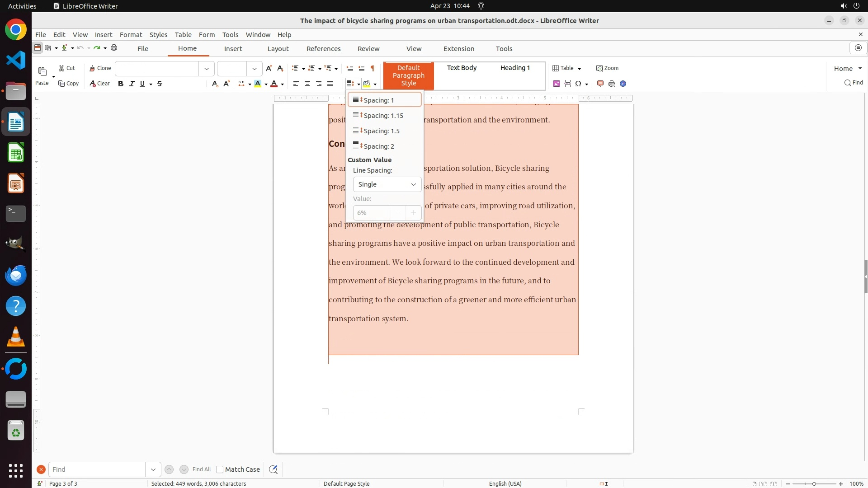This screenshot has width=868, height=488.
Task: Toggle formatting marks pilcrow icon
Action: 373,68
